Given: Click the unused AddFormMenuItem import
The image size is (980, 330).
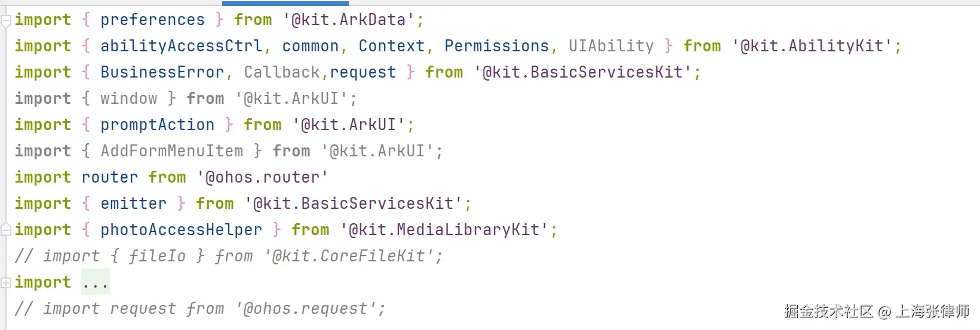Looking at the screenshot, I should [172, 151].
